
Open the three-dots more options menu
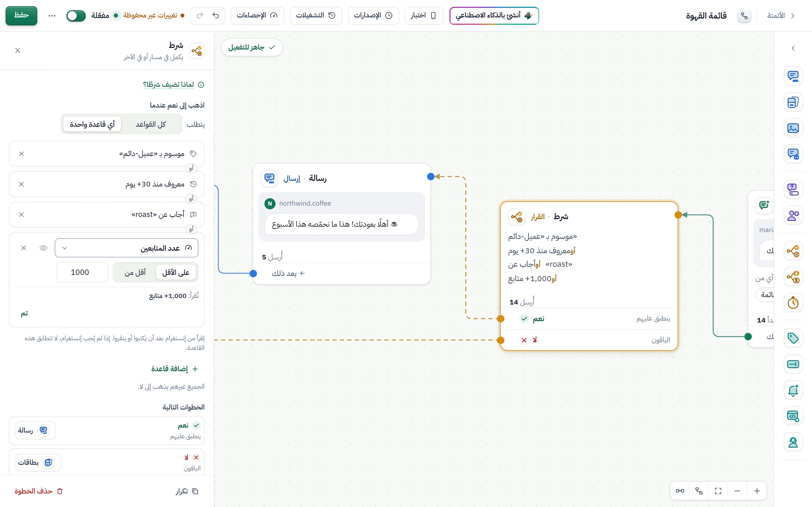click(x=52, y=15)
